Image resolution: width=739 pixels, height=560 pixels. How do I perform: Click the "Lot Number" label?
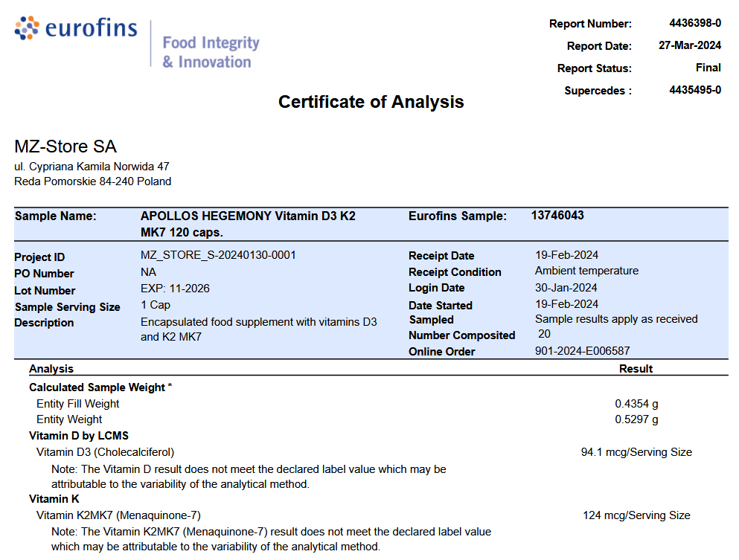45,291
